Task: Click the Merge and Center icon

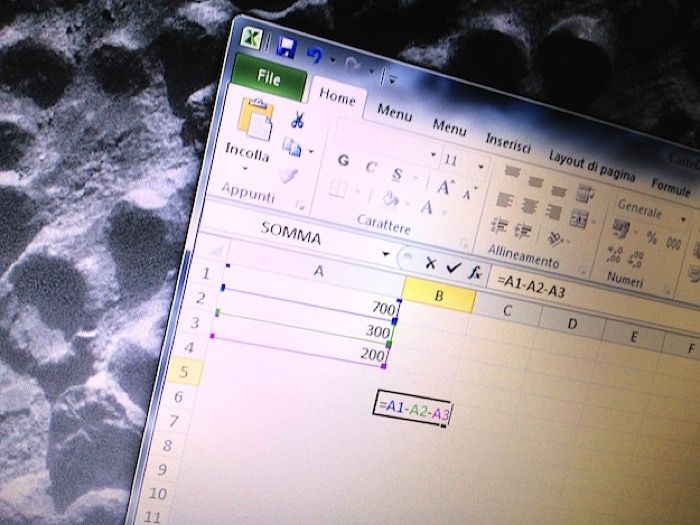Action: tap(579, 218)
